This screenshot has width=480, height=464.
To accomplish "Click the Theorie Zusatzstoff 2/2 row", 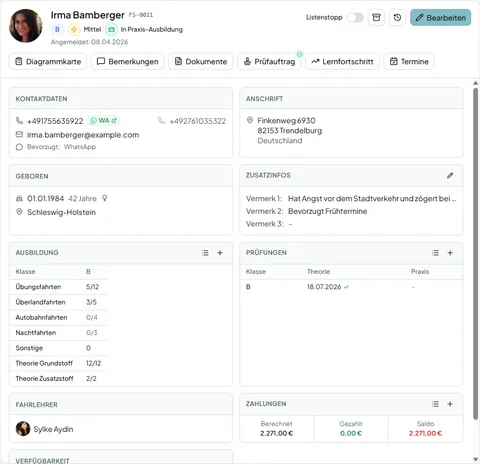I will pos(58,379).
